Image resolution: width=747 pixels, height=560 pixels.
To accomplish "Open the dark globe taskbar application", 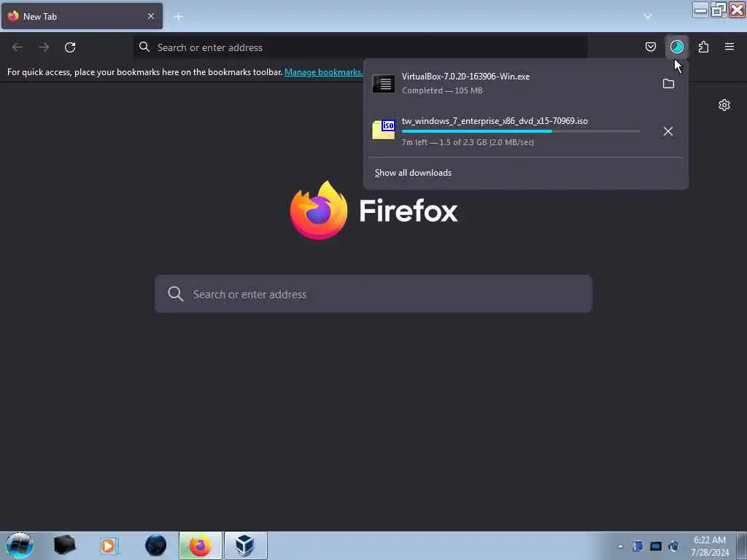I will point(155,545).
